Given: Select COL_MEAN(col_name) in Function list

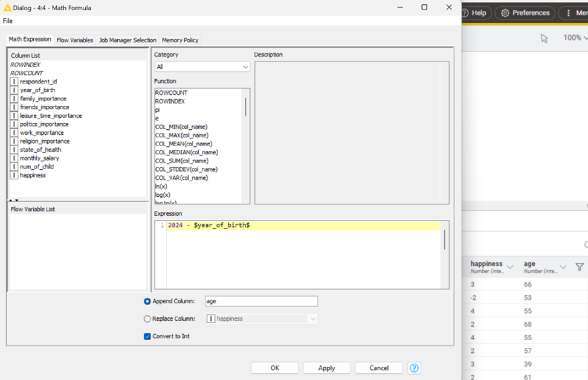Looking at the screenshot, I should 184,144.
